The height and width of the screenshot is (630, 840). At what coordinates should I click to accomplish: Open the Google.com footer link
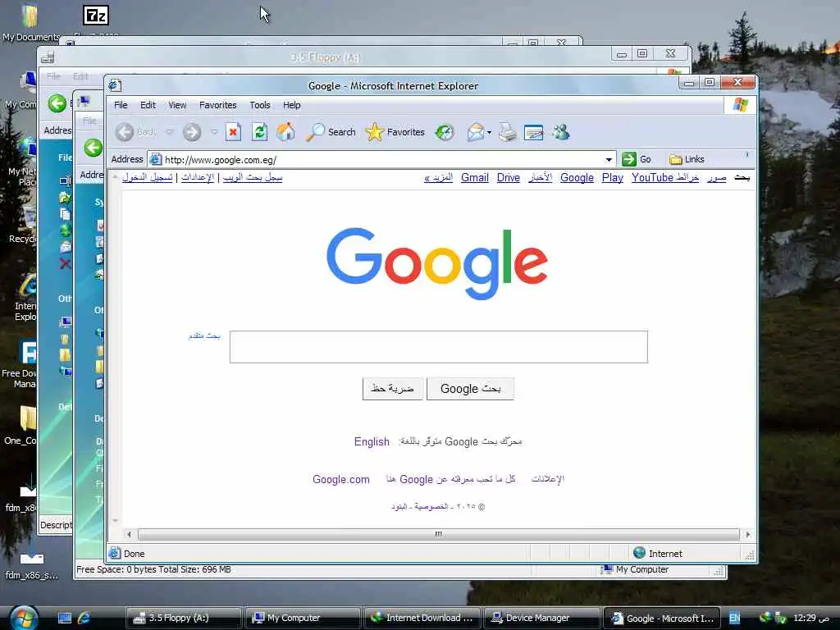[340, 479]
